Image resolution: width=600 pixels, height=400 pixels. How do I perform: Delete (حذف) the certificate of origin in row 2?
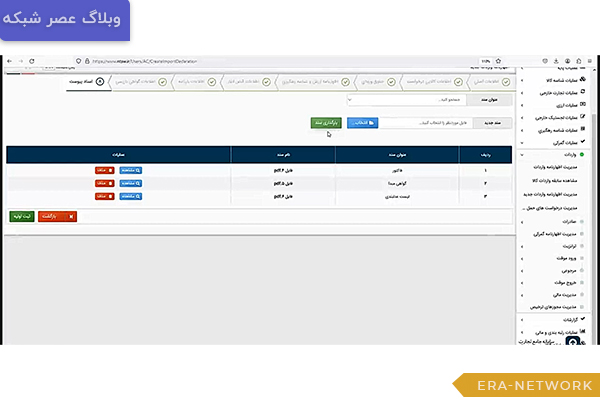tap(105, 184)
